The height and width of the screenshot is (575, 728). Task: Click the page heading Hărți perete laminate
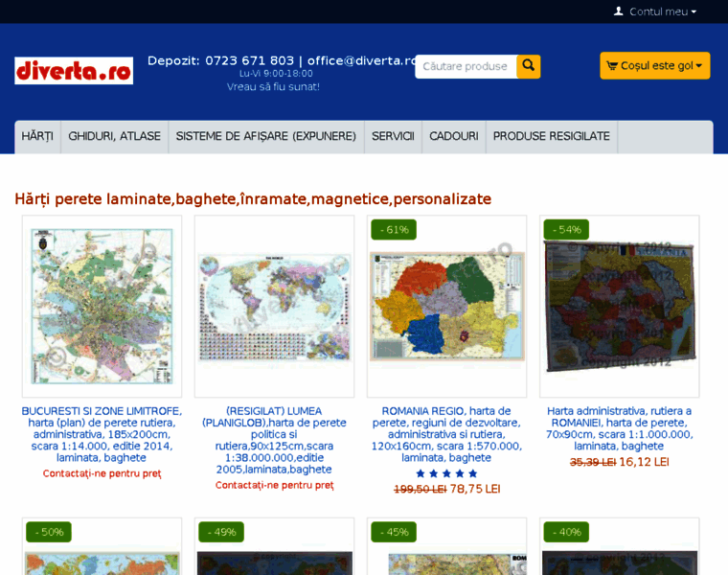point(253,199)
